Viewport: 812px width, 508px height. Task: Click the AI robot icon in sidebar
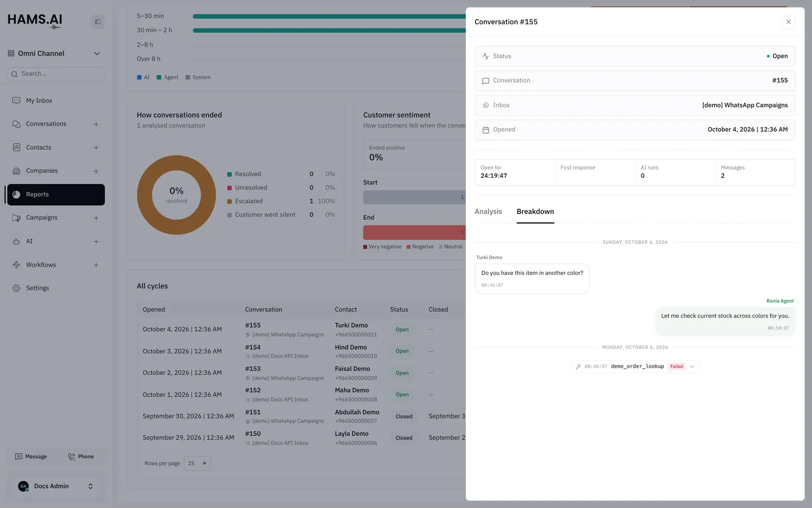pos(16,241)
